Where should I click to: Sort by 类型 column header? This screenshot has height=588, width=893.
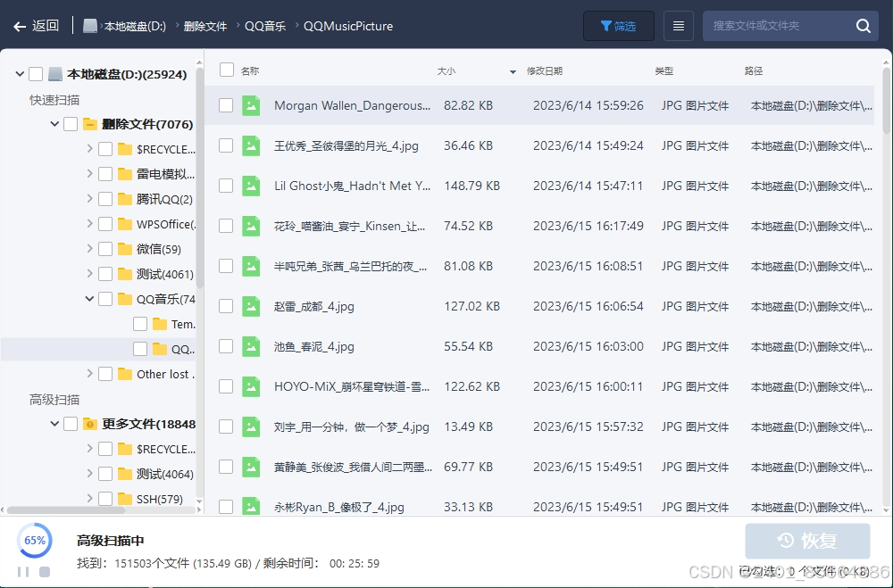[x=664, y=71]
